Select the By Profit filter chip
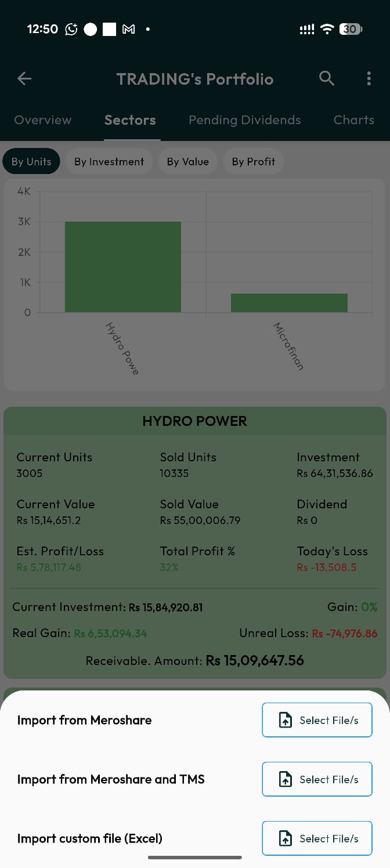390x868 pixels. (254, 162)
